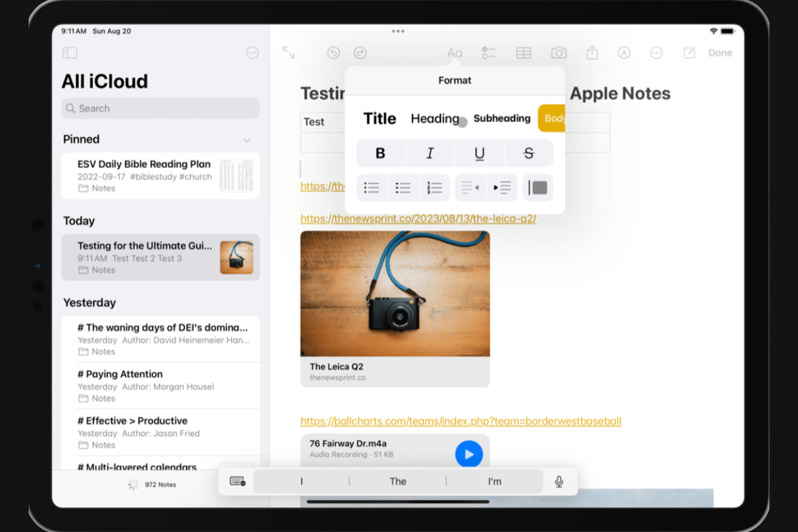Expand note to full screen arrows

tap(288, 53)
